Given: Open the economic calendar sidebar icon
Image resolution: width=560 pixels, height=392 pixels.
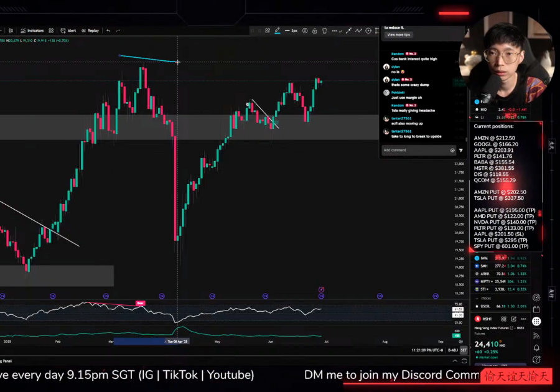Looking at the screenshot, I should pyautogui.click(x=536, y=309).
